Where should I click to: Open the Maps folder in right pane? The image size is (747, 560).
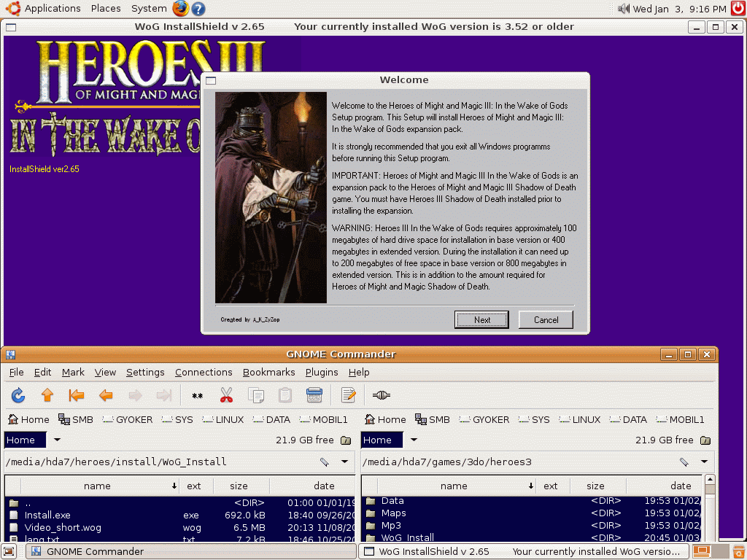pos(393,513)
